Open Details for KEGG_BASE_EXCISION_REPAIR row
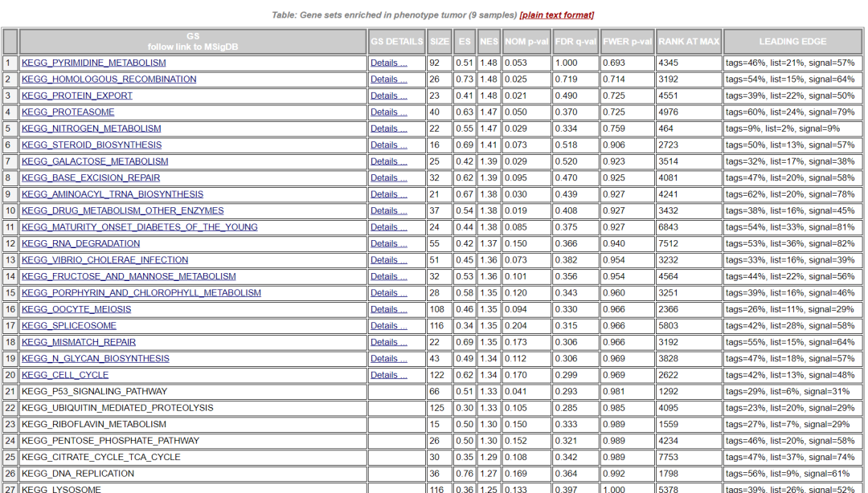 tap(389, 178)
